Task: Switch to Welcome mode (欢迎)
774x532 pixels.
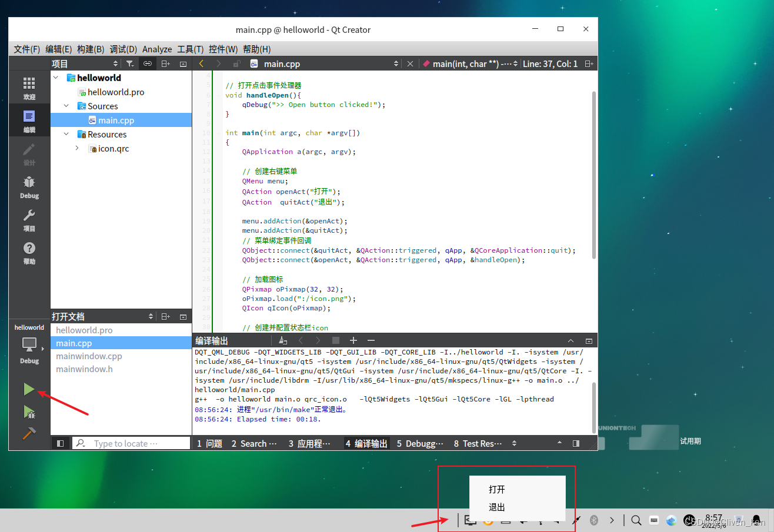Action: (29, 88)
